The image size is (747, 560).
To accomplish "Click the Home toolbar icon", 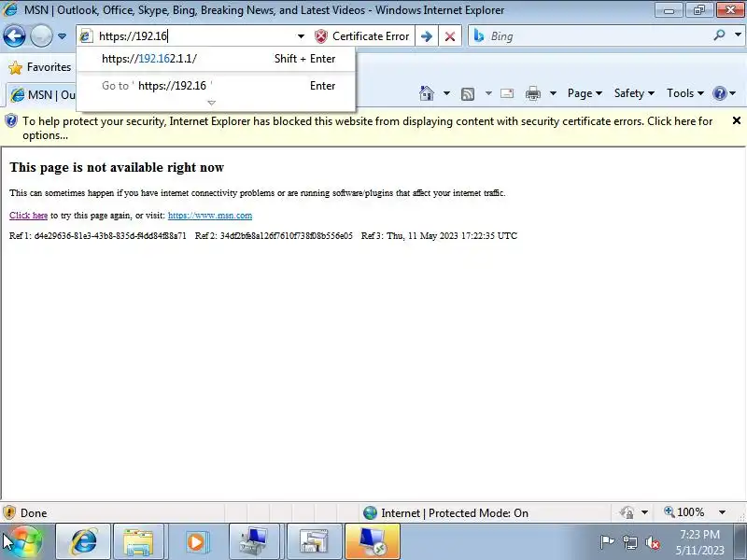I will [427, 93].
